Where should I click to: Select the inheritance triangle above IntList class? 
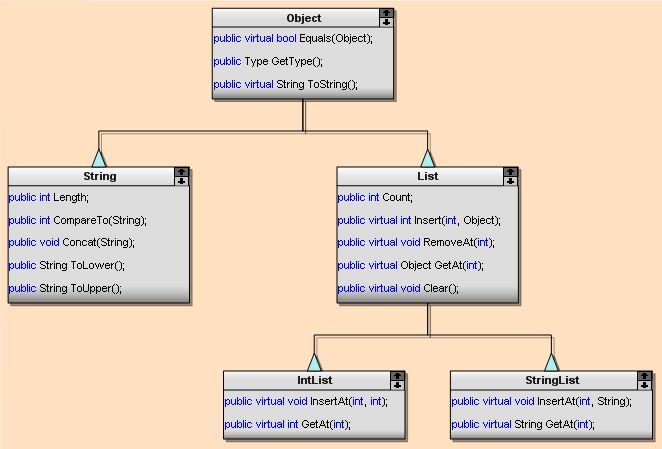[314, 362]
